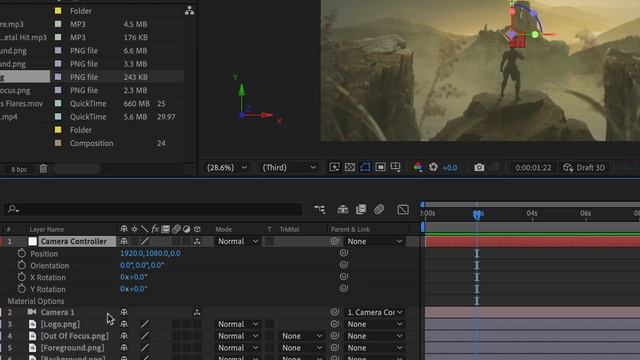640x360 pixels.
Task: Select the [Logo.png] layer
Action: (x=60, y=324)
